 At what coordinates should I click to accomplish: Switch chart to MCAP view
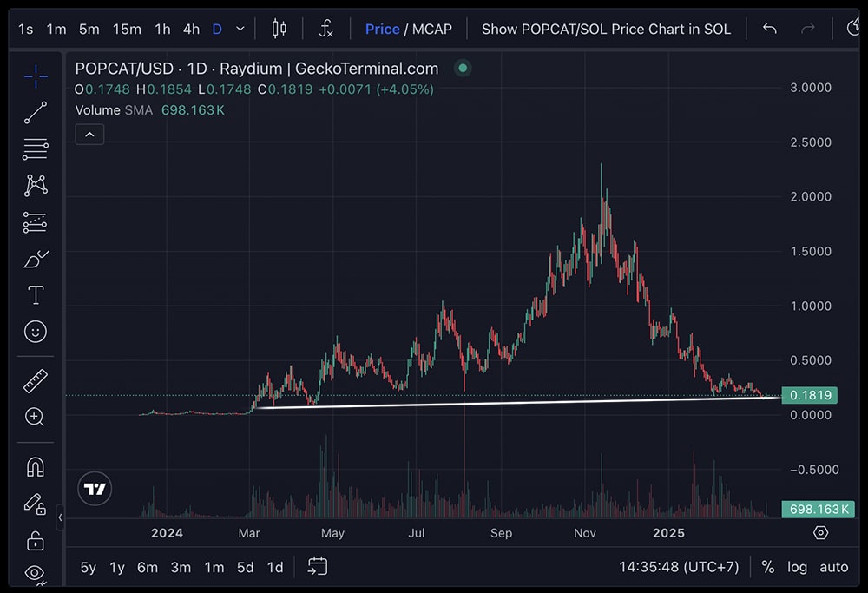431,29
